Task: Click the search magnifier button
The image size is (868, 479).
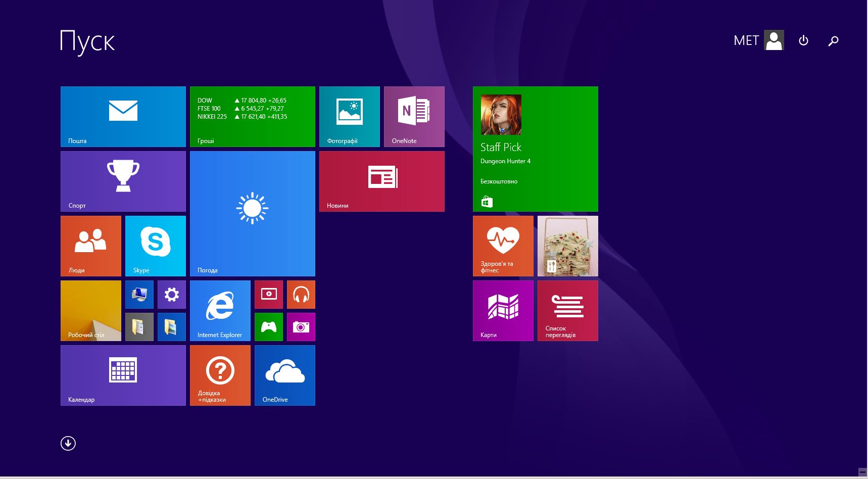Action: pyautogui.click(x=833, y=40)
